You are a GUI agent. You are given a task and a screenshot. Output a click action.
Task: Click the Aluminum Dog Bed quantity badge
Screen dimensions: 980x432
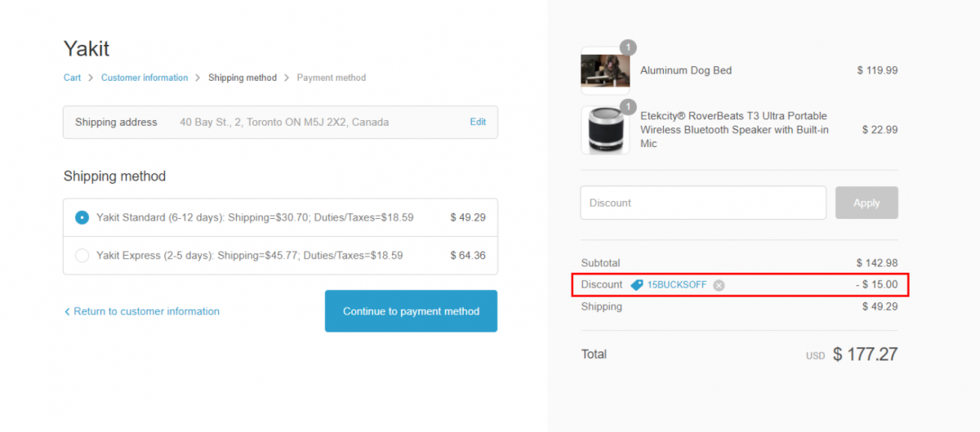tap(628, 47)
